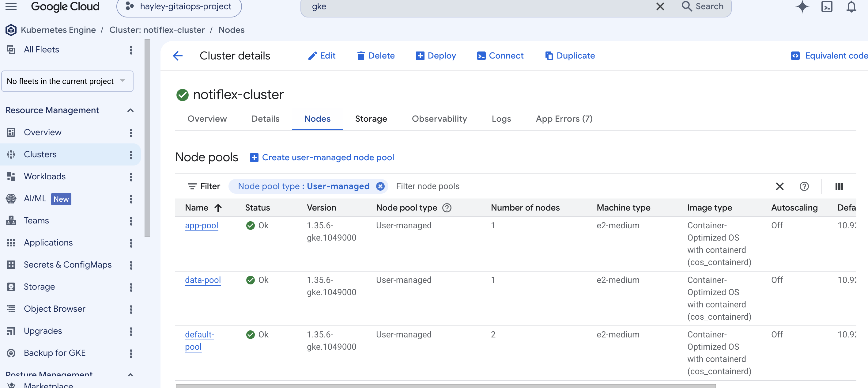The height and width of the screenshot is (388, 868).
Task: Click Delete cluster button
Action: (x=376, y=55)
